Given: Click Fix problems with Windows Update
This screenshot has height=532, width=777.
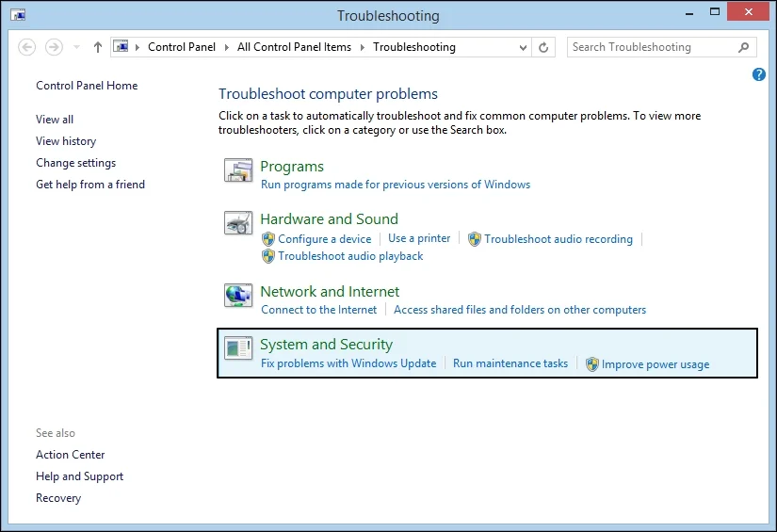Looking at the screenshot, I should click(348, 363).
